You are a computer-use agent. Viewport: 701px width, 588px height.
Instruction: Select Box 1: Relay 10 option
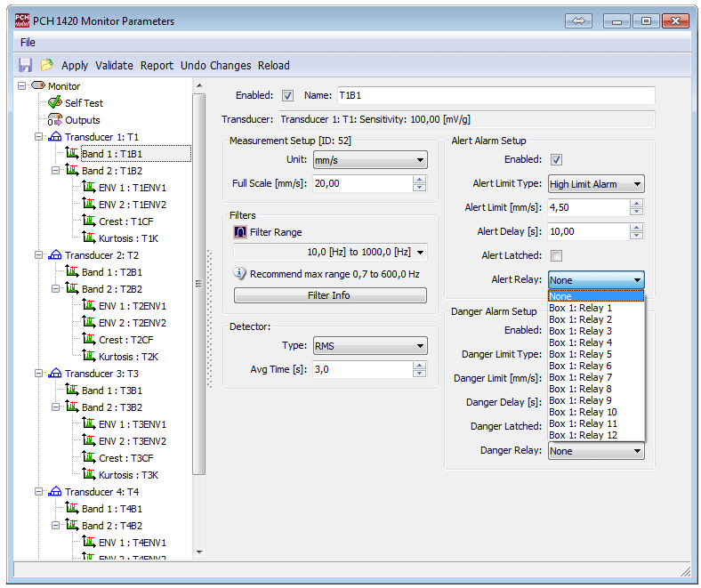point(596,412)
